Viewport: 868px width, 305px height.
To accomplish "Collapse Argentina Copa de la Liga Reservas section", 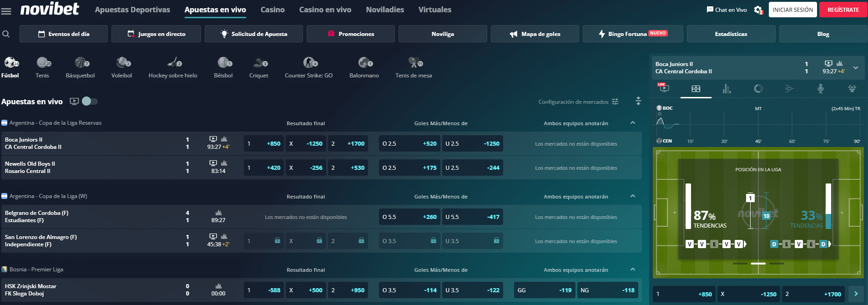I will point(633,123).
